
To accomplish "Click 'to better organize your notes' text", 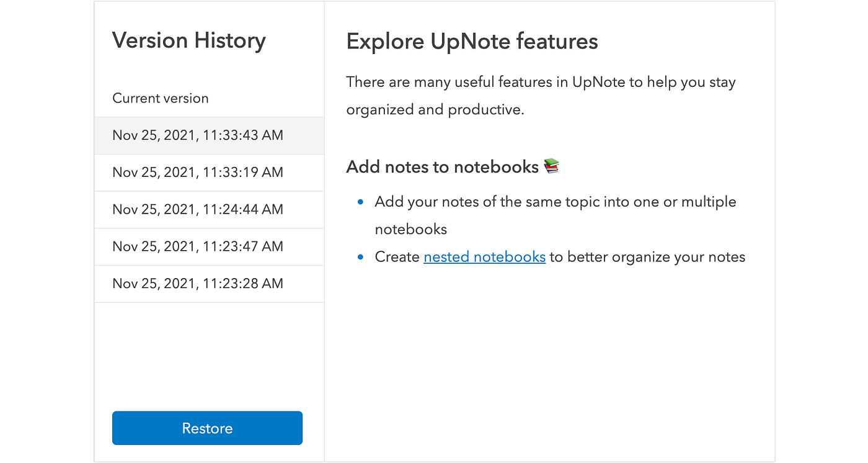I will pyautogui.click(x=647, y=257).
